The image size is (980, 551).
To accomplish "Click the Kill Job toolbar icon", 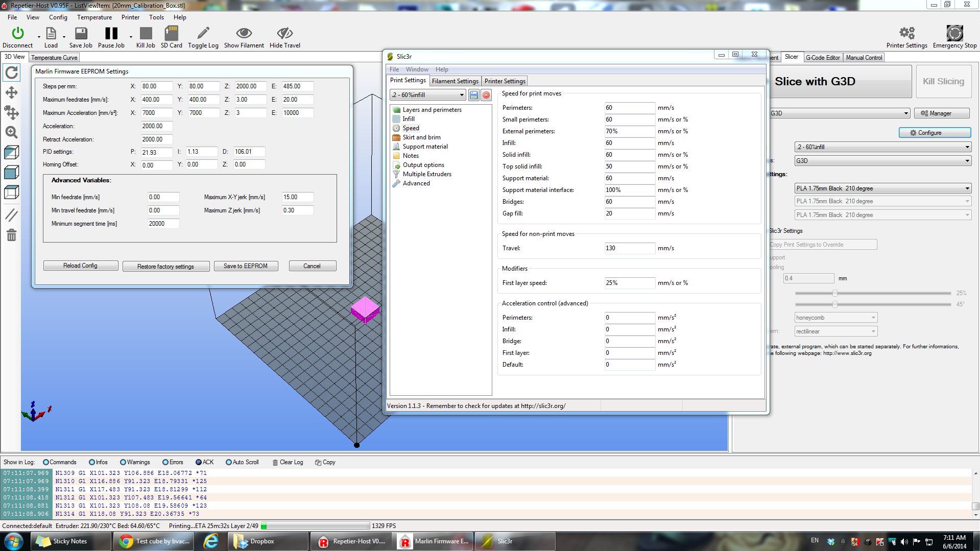I will [x=146, y=34].
